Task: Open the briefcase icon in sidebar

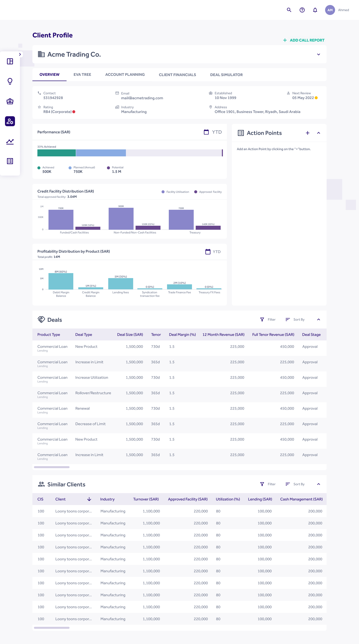Action: point(10,101)
